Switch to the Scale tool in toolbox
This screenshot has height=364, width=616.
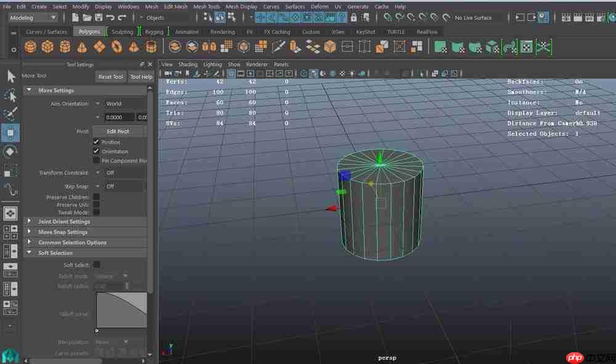(10, 171)
